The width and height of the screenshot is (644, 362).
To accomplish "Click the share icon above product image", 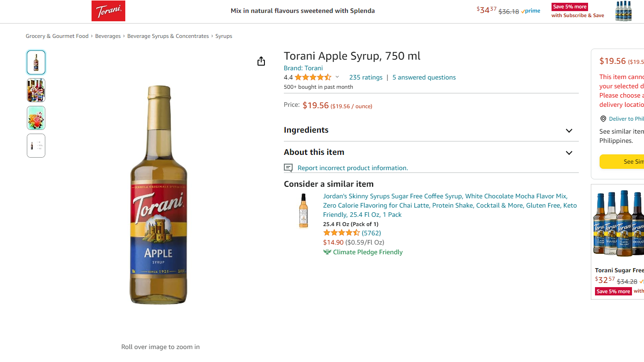I will (x=261, y=61).
